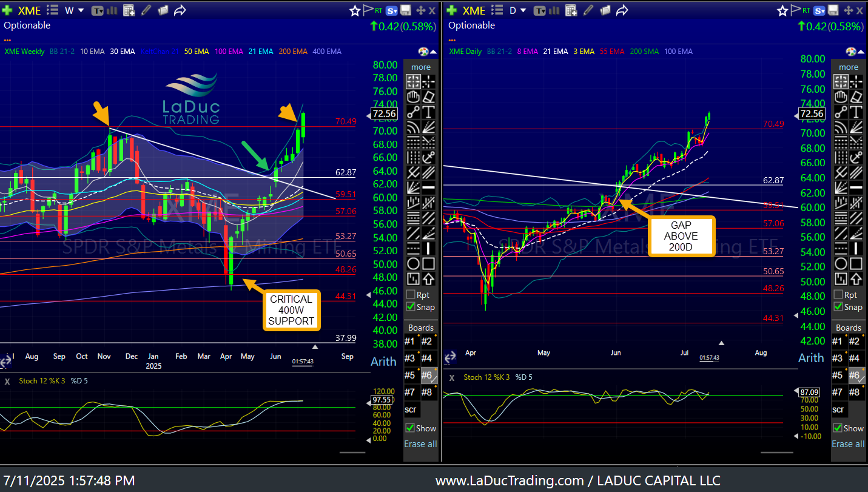
Task: Select up-arrow annotation tool in weekly toolbar
Action: [429, 279]
